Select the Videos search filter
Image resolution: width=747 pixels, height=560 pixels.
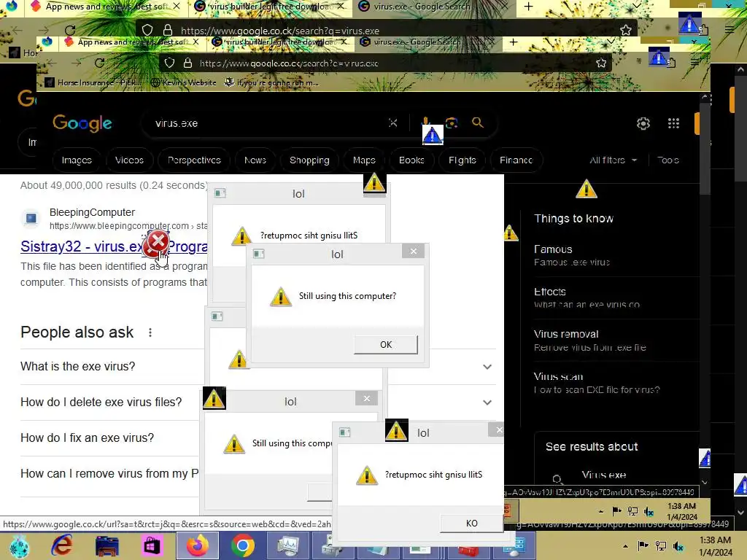pos(129,160)
